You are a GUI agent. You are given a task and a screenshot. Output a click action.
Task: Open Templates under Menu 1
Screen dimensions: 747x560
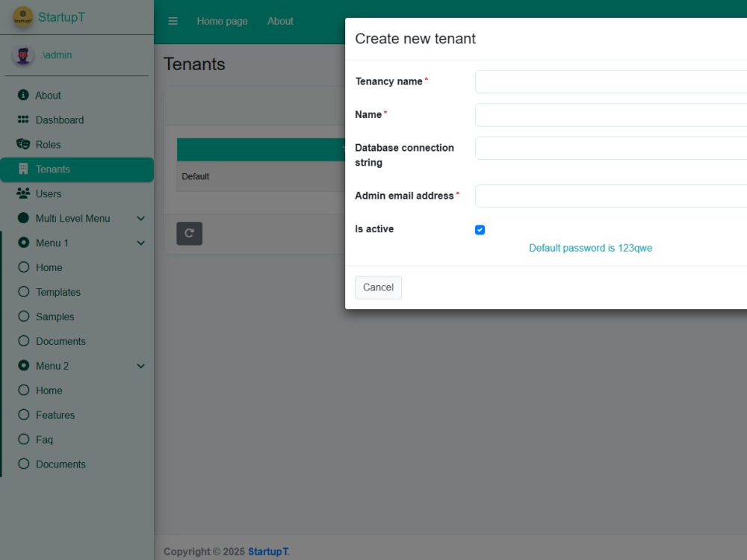[77, 292]
